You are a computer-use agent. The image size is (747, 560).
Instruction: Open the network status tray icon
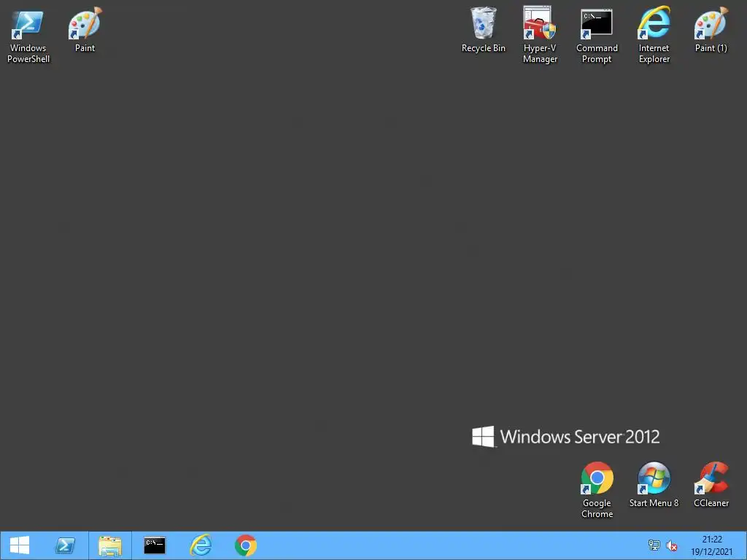[654, 545]
